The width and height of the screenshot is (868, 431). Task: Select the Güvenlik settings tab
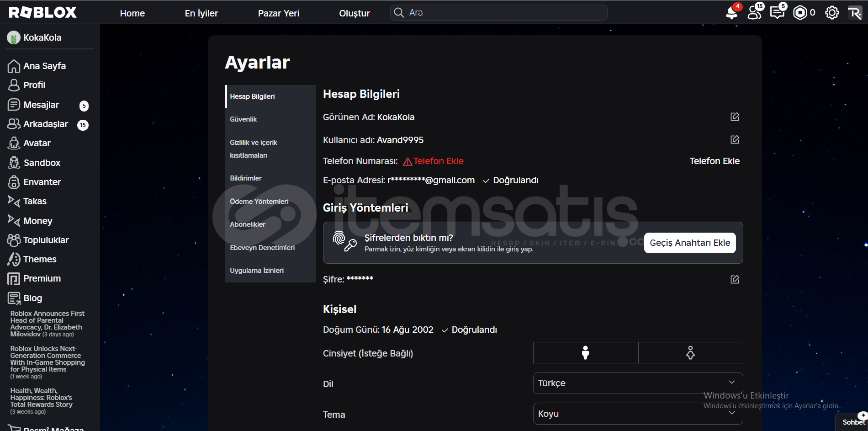click(270, 119)
